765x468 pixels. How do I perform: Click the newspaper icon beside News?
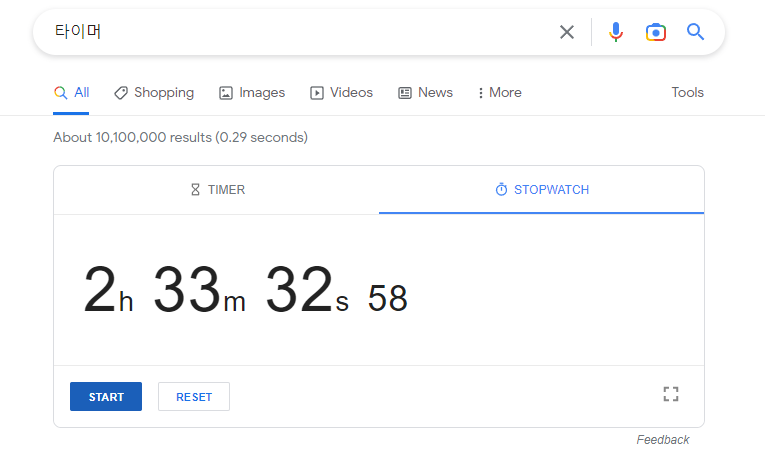tap(404, 93)
